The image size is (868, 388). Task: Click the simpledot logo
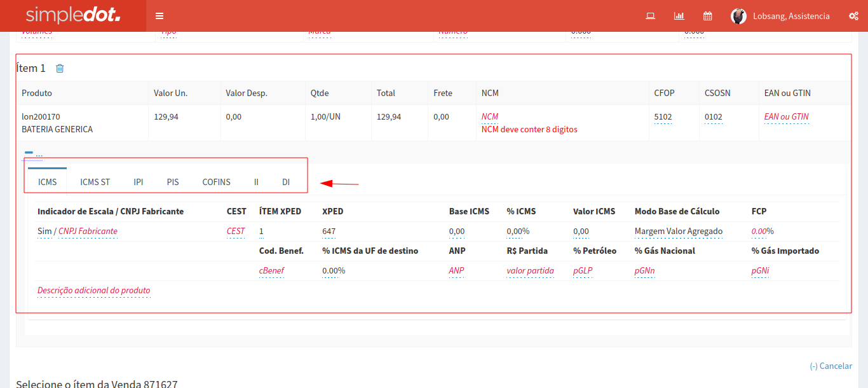tap(72, 16)
